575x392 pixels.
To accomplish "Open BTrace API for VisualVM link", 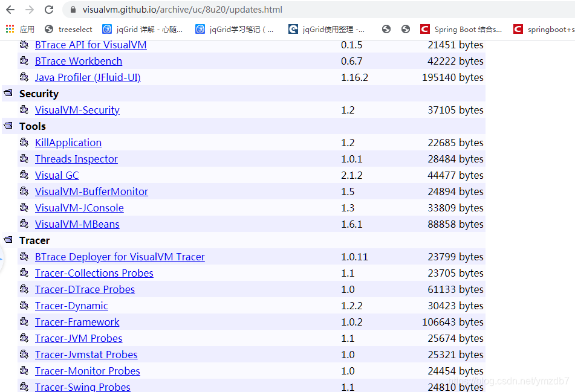I will tap(91, 45).
